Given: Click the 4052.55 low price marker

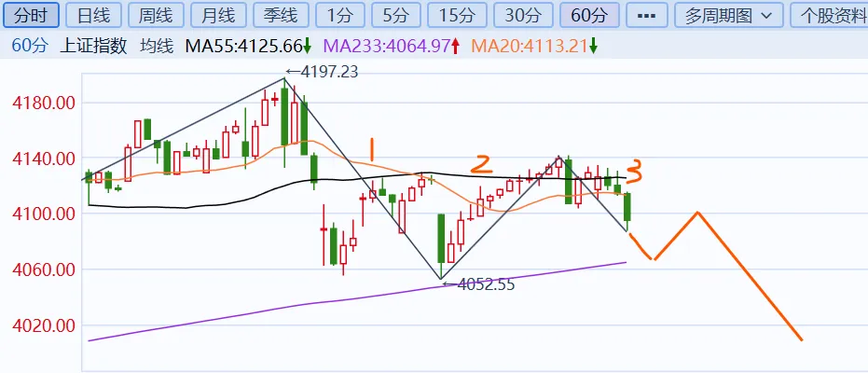Looking at the screenshot, I should [x=478, y=285].
